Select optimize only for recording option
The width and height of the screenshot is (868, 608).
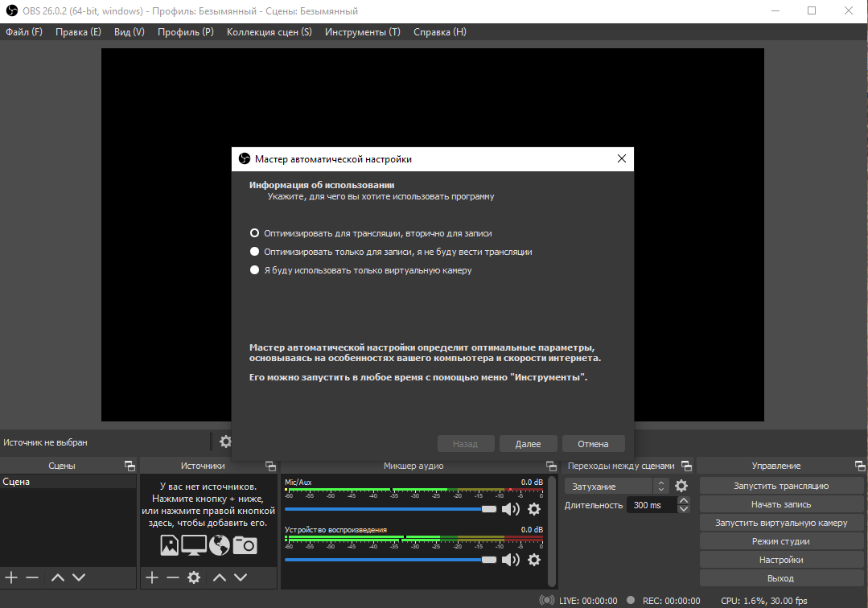390,252
